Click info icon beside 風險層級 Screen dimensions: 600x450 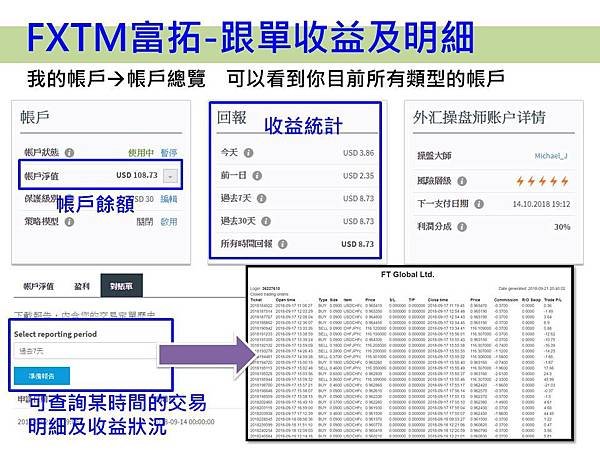[x=462, y=181]
